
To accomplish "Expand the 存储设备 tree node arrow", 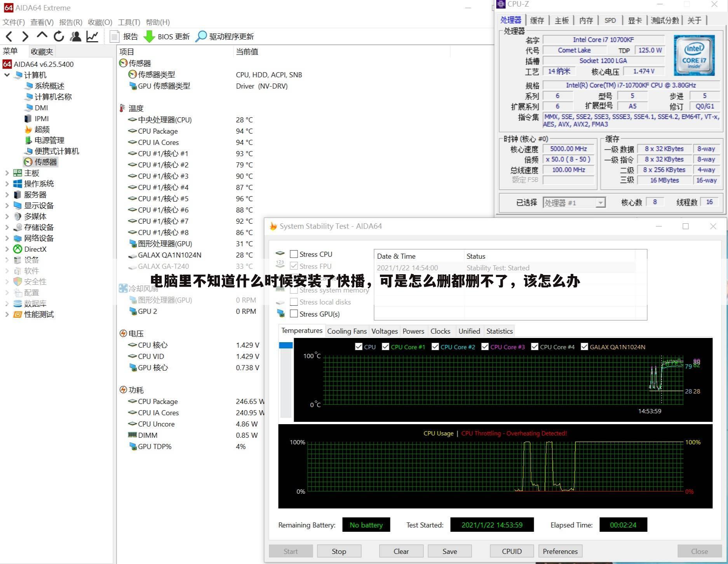I will [x=7, y=227].
